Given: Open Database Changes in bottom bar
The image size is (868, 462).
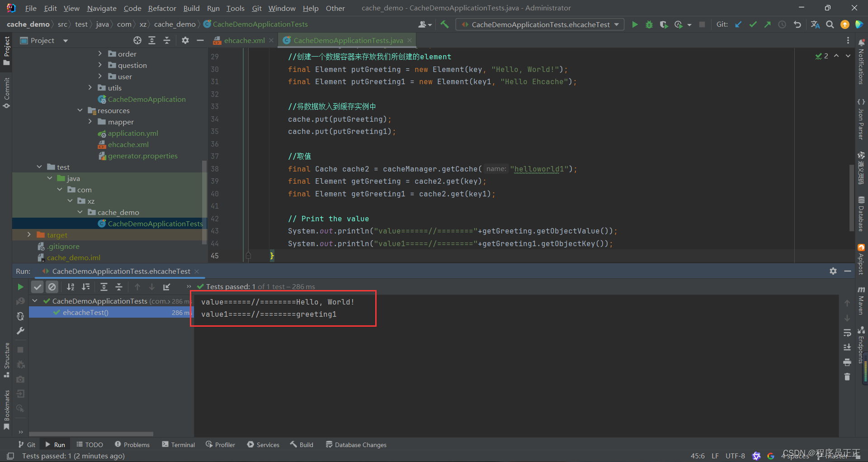Looking at the screenshot, I should coord(356,445).
